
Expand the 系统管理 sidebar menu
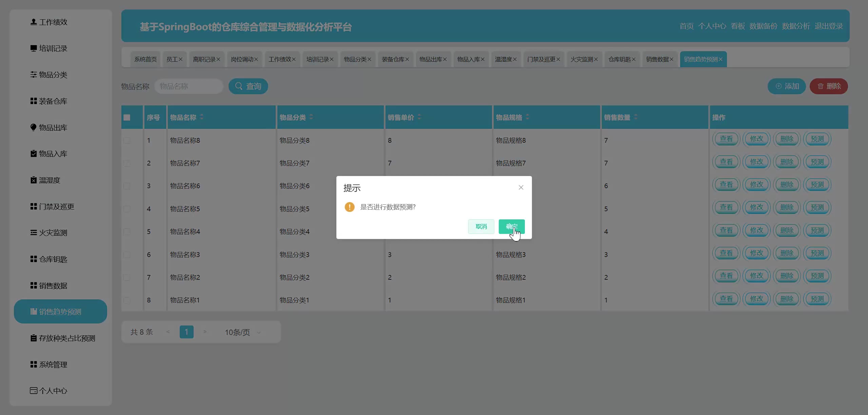tap(53, 364)
